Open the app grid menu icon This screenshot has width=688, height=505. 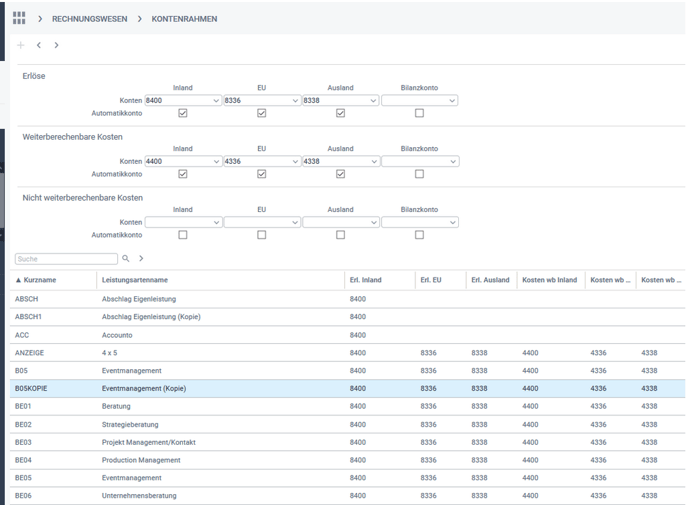click(x=19, y=18)
